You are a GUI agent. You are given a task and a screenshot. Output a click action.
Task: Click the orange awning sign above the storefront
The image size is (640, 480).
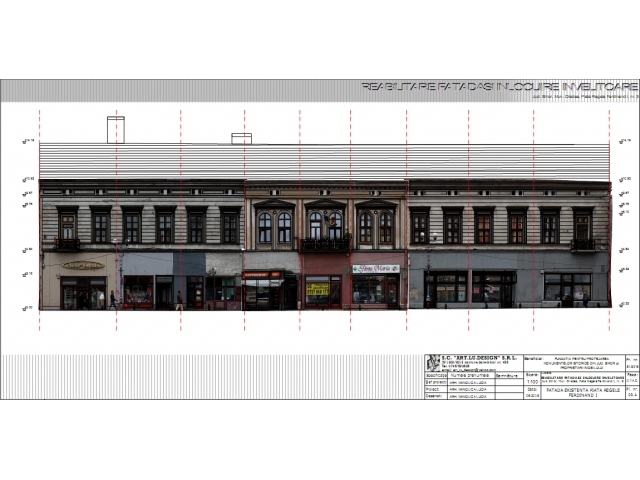262,274
